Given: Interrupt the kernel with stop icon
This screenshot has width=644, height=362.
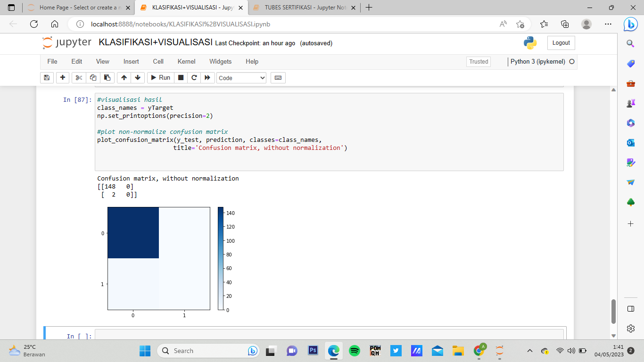Looking at the screenshot, I should coord(181,78).
